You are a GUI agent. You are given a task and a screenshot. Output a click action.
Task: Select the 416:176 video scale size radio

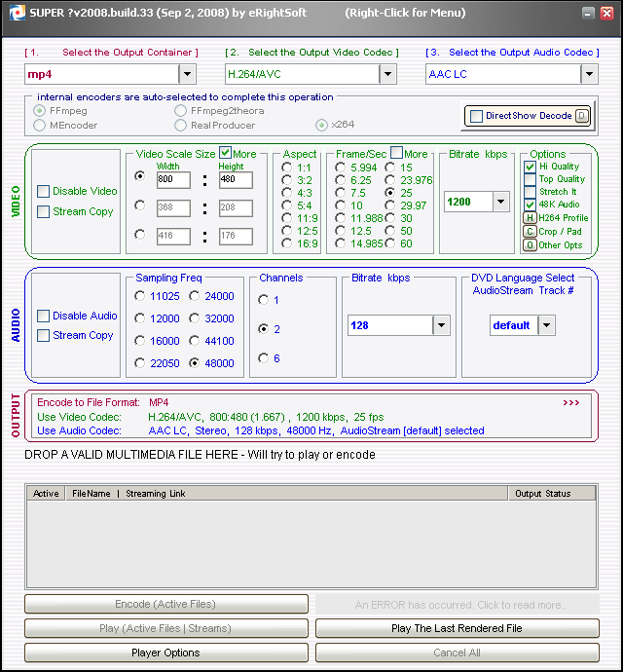pos(139,235)
